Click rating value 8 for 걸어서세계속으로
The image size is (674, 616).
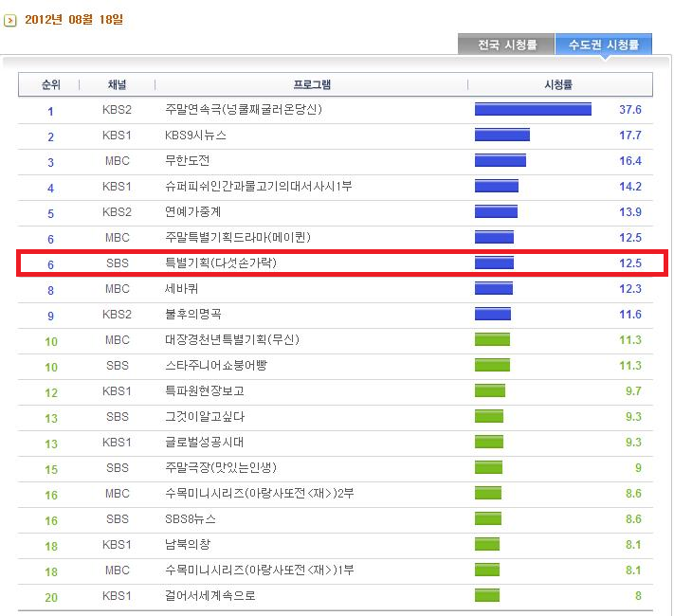pos(638,596)
